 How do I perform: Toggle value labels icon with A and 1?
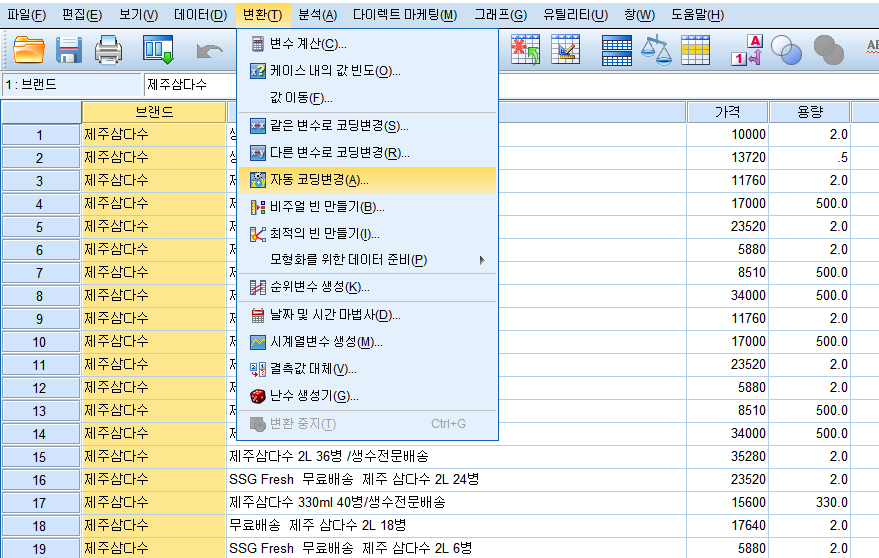click(747, 50)
